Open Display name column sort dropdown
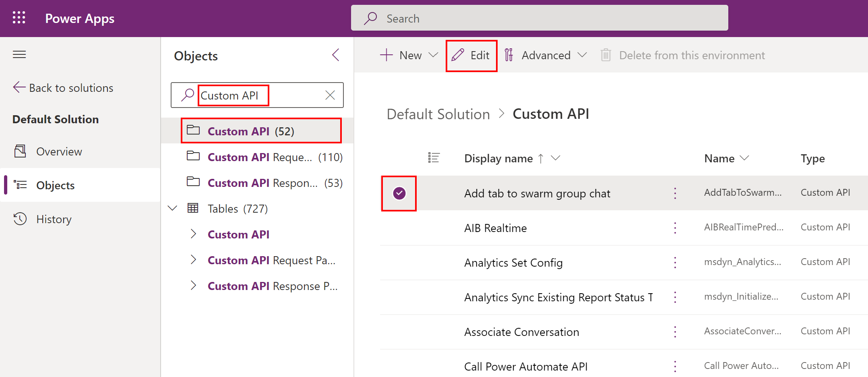Screen dimensions: 868x377 (556, 158)
